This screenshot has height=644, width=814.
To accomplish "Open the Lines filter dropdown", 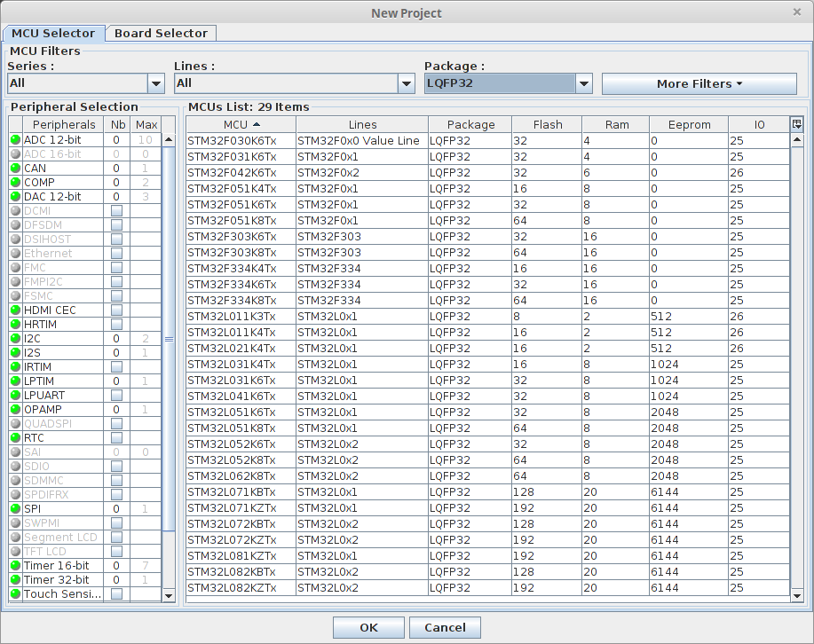I will pos(407,83).
